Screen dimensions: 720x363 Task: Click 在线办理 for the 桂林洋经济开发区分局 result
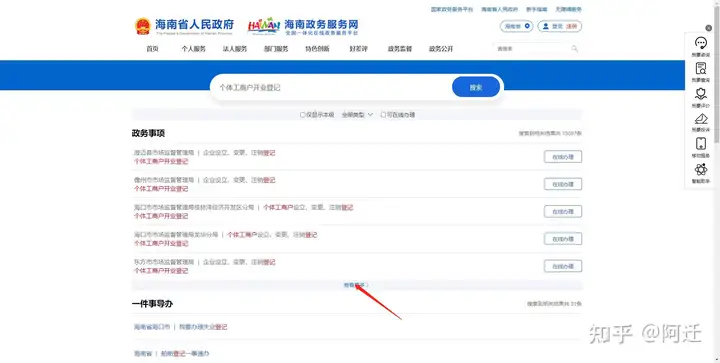point(563,212)
